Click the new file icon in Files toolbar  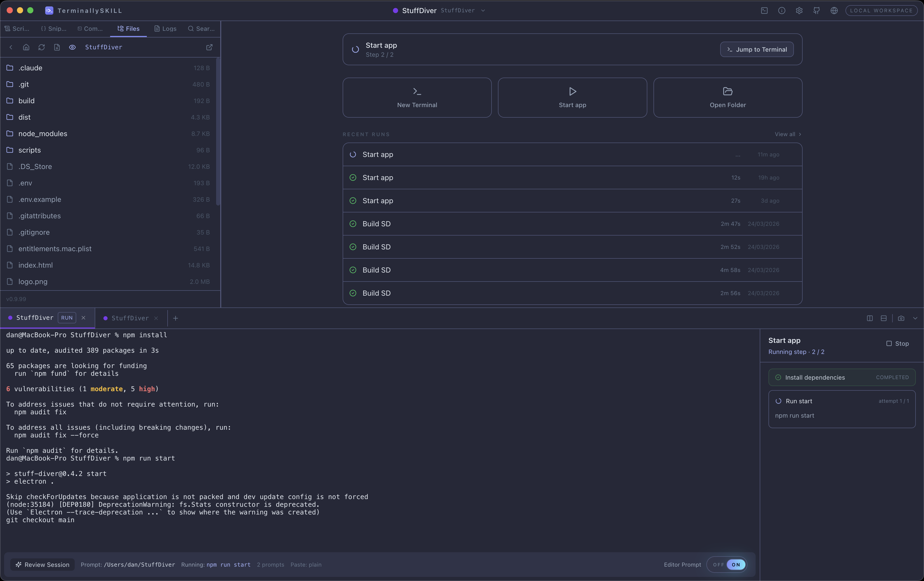pos(57,47)
